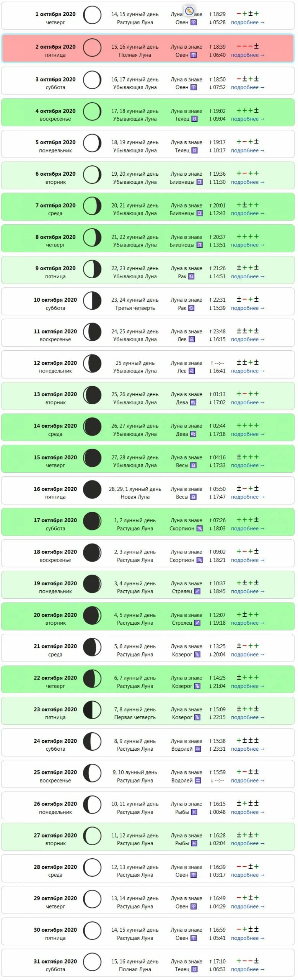The image size is (298, 980).
Task: Click the full moon icon for 2 октября 2020
Action: point(92,47)
